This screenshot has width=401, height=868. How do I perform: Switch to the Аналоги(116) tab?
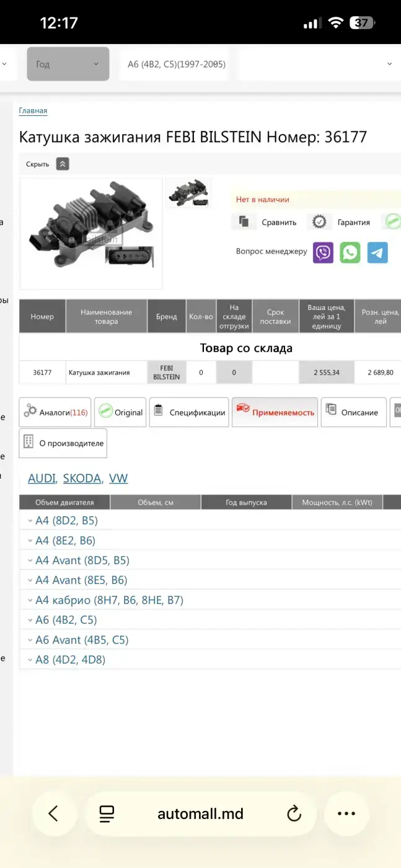click(55, 412)
